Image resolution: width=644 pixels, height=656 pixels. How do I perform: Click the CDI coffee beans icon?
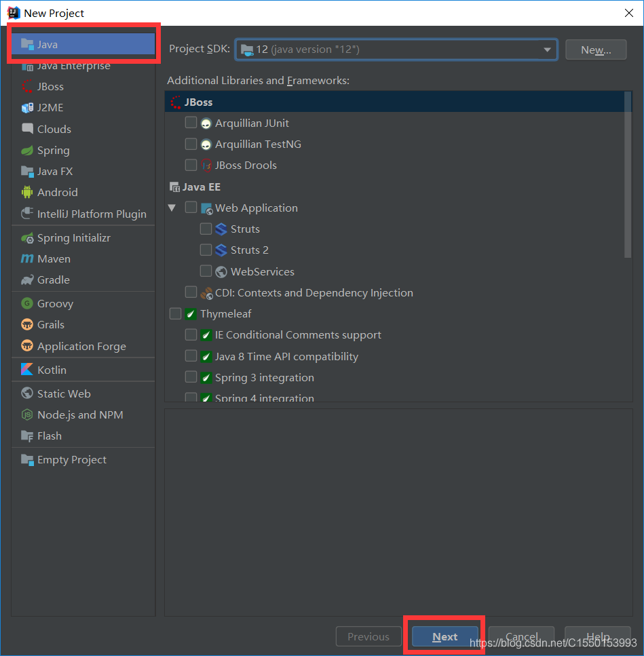(206, 293)
